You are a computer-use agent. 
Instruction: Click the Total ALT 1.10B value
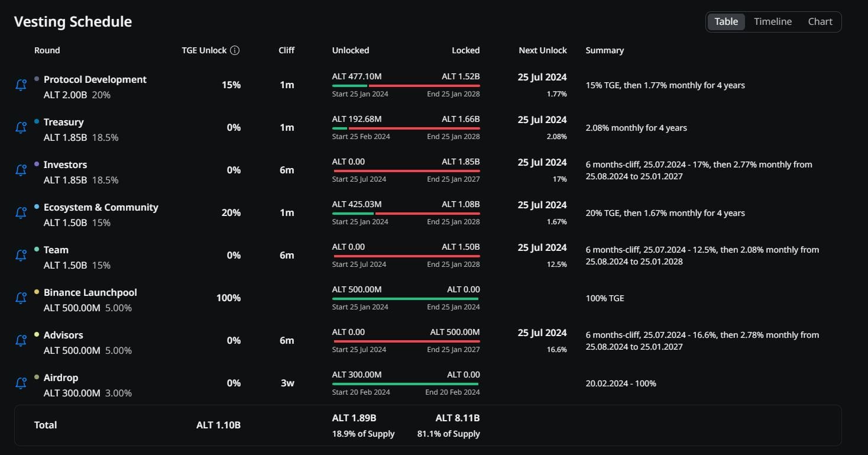coord(218,425)
